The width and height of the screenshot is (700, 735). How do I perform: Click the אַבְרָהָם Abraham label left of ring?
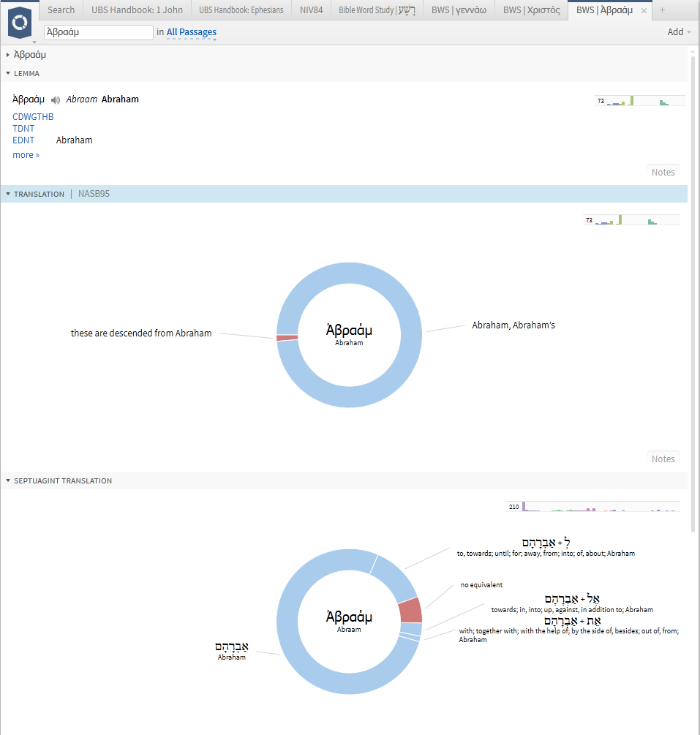point(232,651)
